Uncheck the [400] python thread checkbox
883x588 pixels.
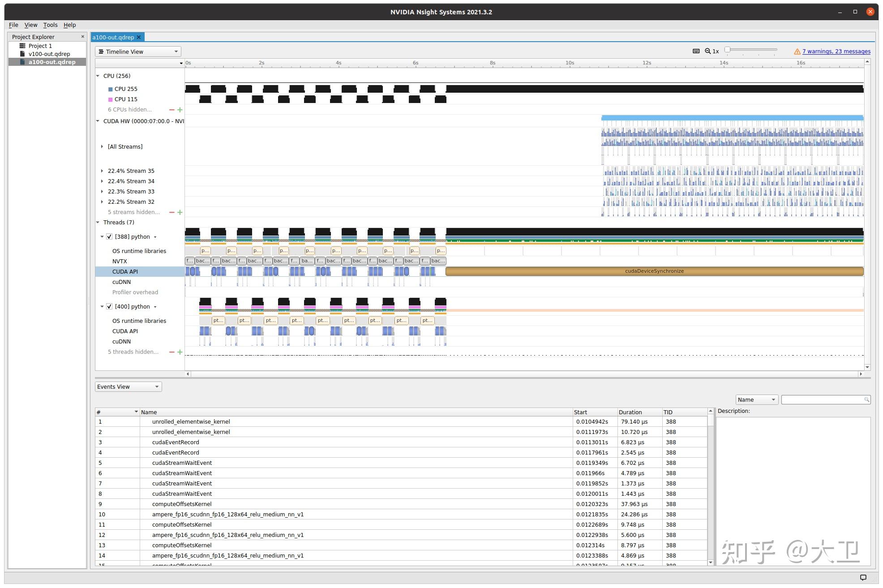(109, 307)
